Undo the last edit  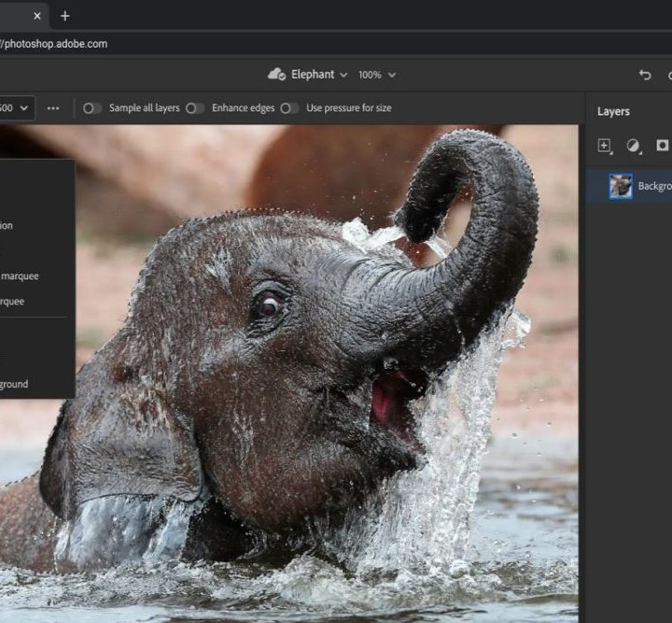(x=645, y=75)
